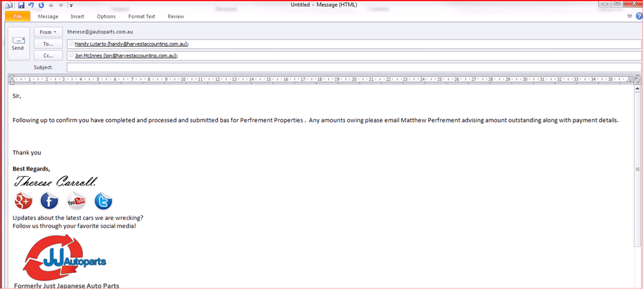Click the Google+ social media icon
This screenshot has width=644, height=289.
tap(23, 201)
